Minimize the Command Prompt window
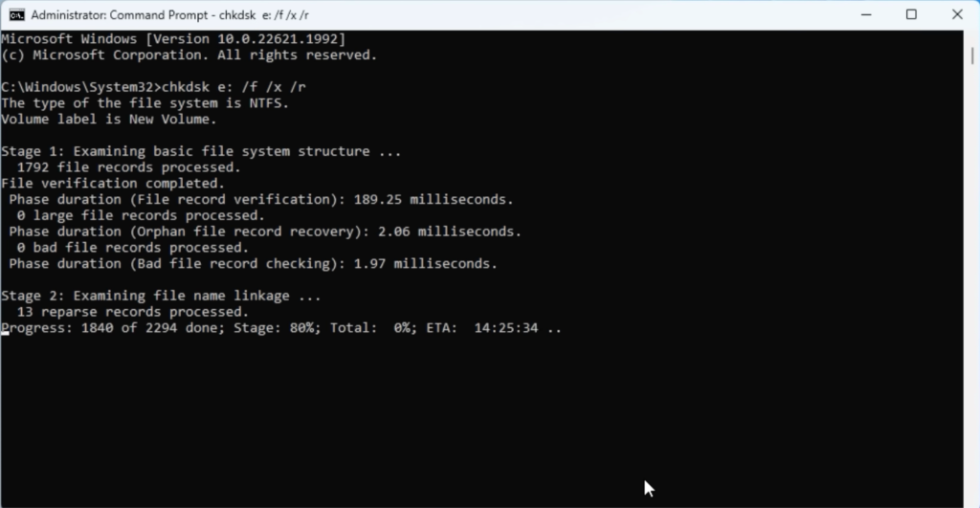This screenshot has height=508, width=980. [x=866, y=14]
